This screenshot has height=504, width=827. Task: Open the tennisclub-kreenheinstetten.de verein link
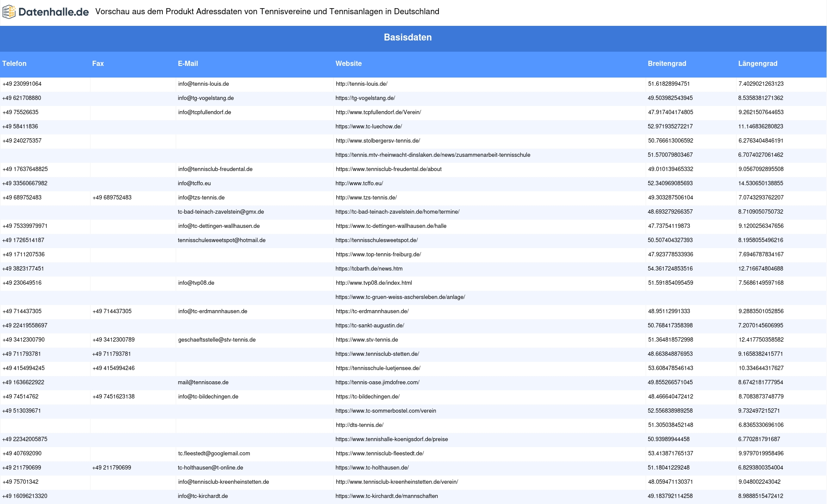pyautogui.click(x=397, y=482)
